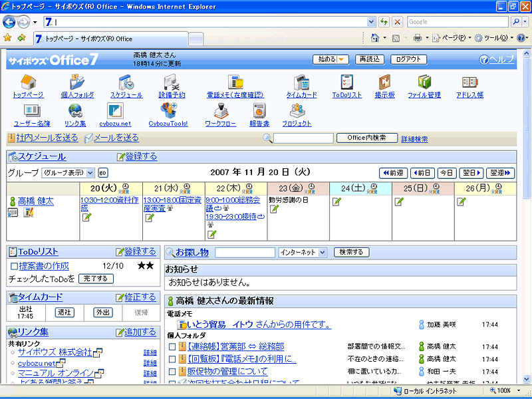The height and width of the screenshot is (399, 532).
Task: Open the ユーザー名簿 icon
Action: click(x=32, y=111)
